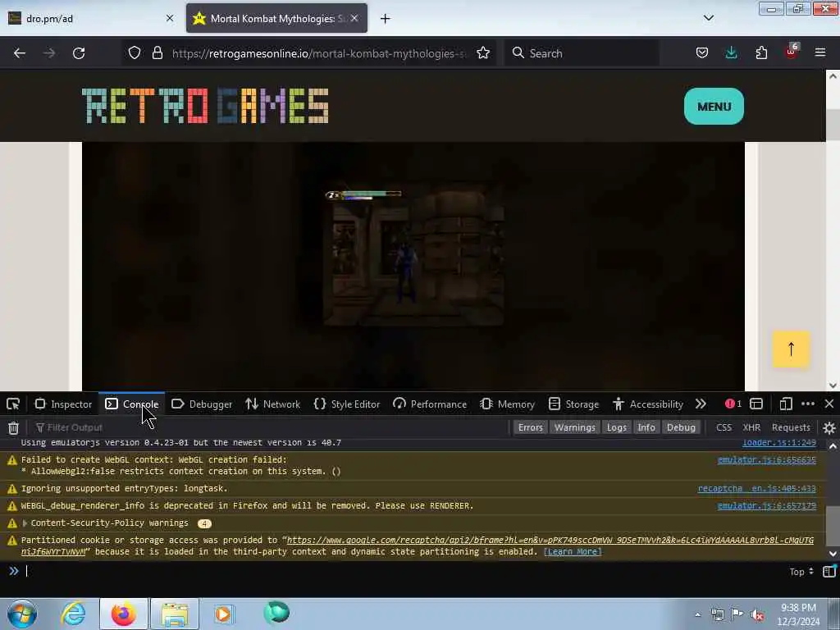
Task: Open the Pocket save icon
Action: click(x=702, y=52)
